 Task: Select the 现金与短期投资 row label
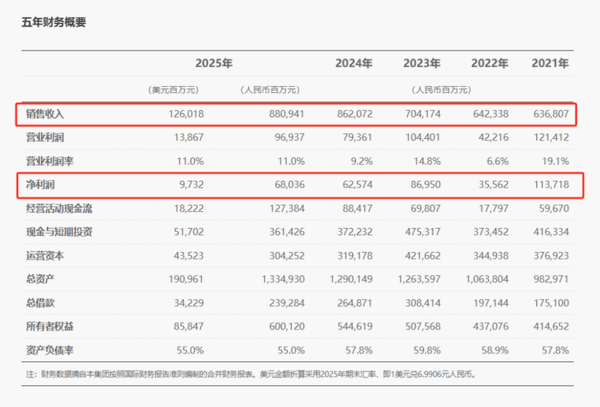pos(57,232)
